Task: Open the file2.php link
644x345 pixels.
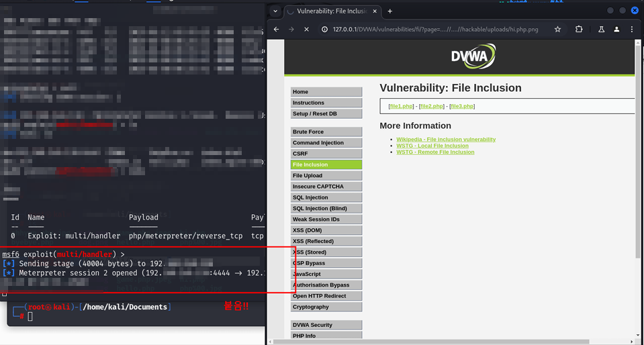Action: coord(432,106)
